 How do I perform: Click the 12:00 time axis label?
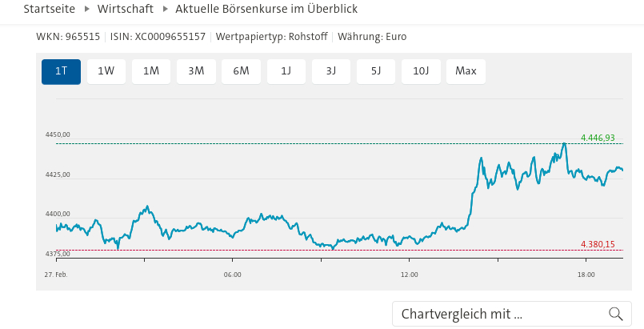(409, 275)
